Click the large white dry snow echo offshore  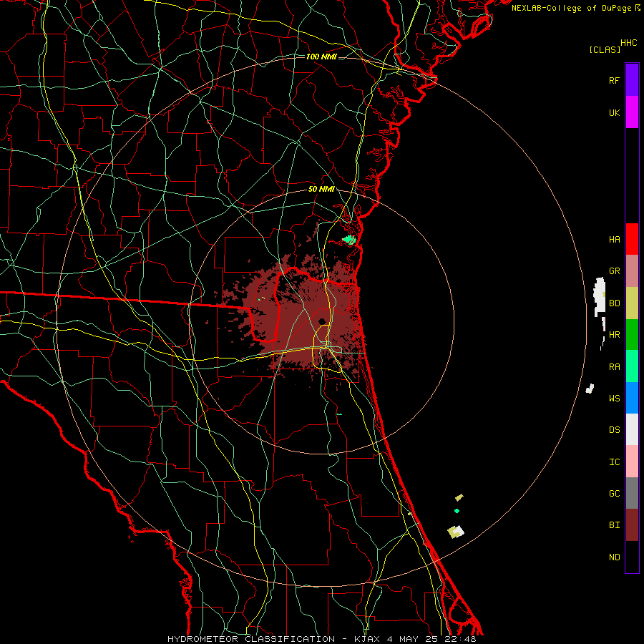tap(600, 297)
